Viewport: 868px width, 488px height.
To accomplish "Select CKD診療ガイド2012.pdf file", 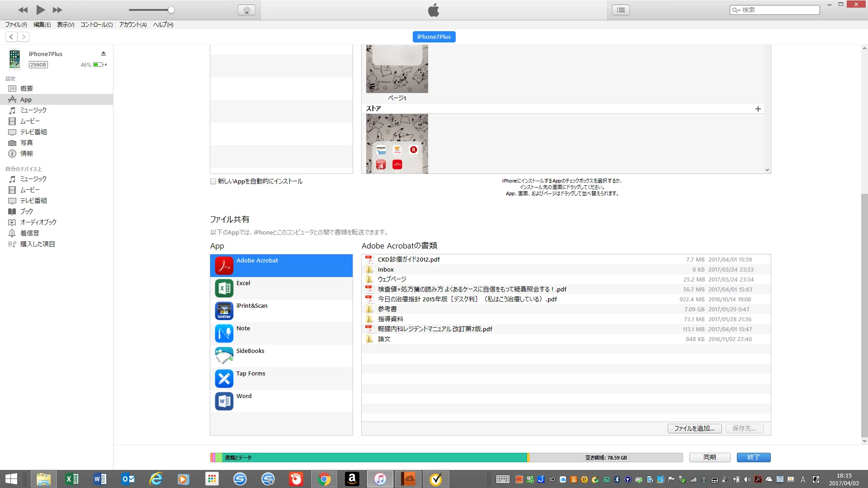I will (x=409, y=259).
